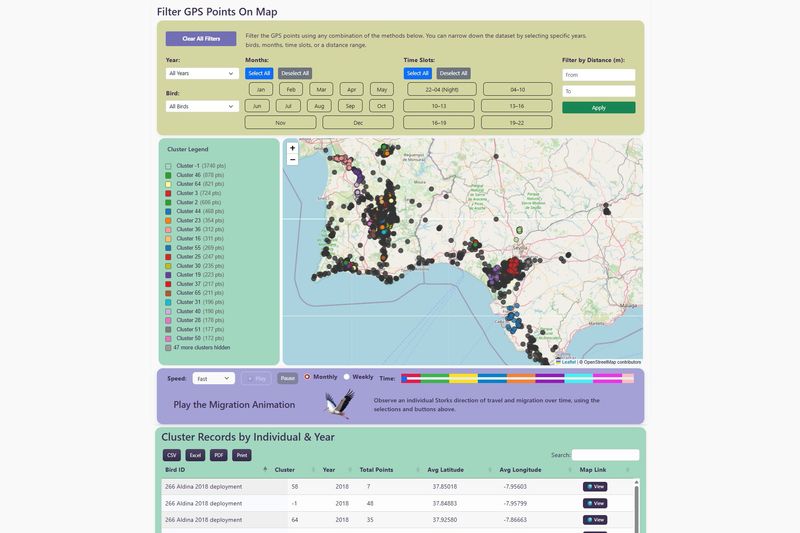This screenshot has width=800, height=533.
Task: Expand the animation Speed dropdown
Action: [x=214, y=379]
